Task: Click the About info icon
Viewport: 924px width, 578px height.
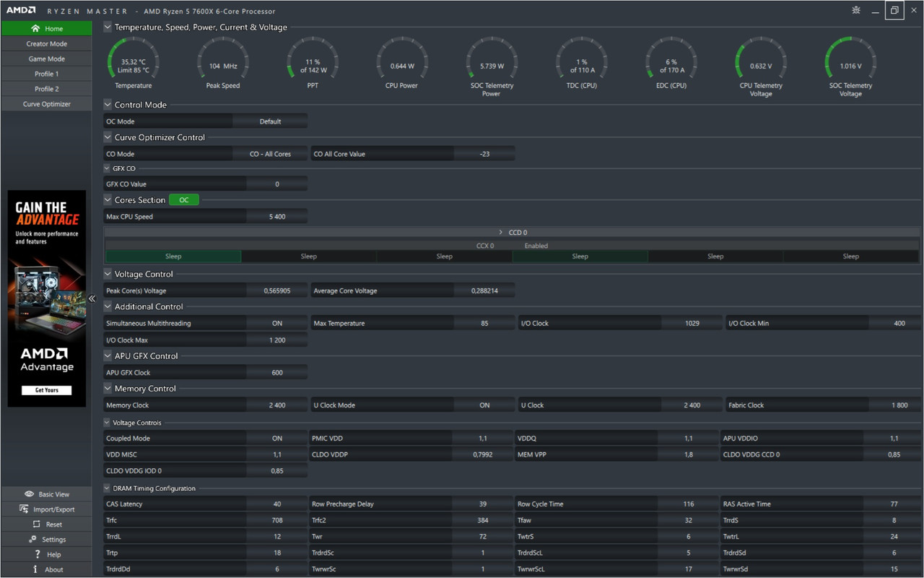Action: click(x=35, y=569)
